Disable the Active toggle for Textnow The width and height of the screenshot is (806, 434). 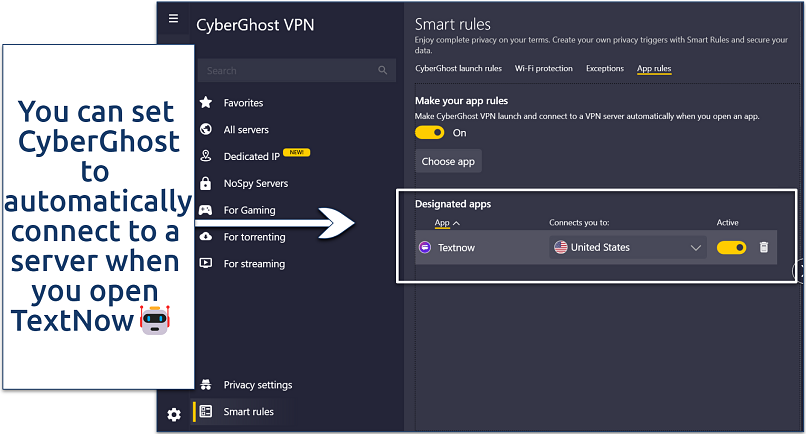731,247
